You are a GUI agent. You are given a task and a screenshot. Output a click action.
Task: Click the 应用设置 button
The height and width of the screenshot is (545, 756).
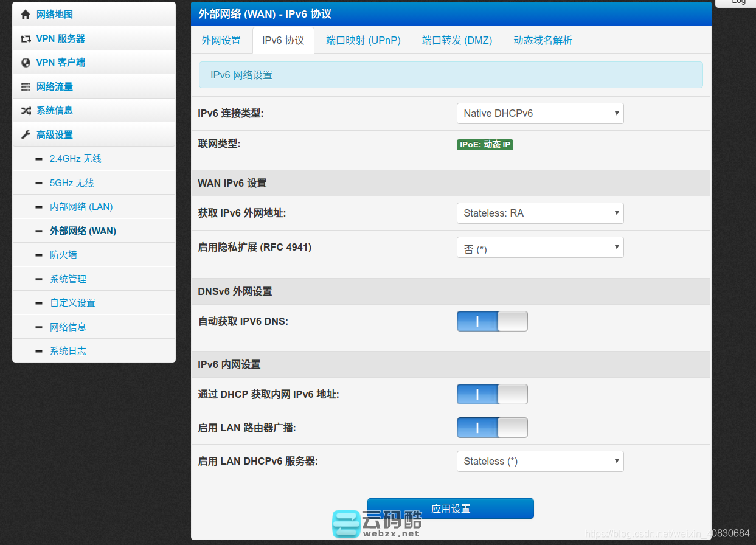pyautogui.click(x=450, y=509)
